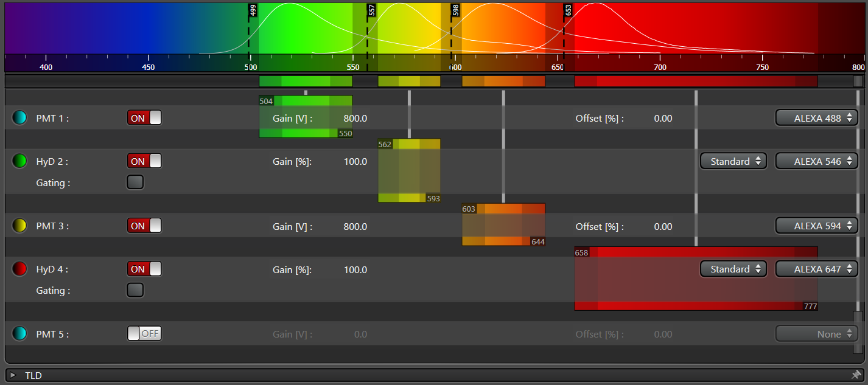The height and width of the screenshot is (385, 868).
Task: Click the red HyD 4 color indicator
Action: [x=20, y=269]
